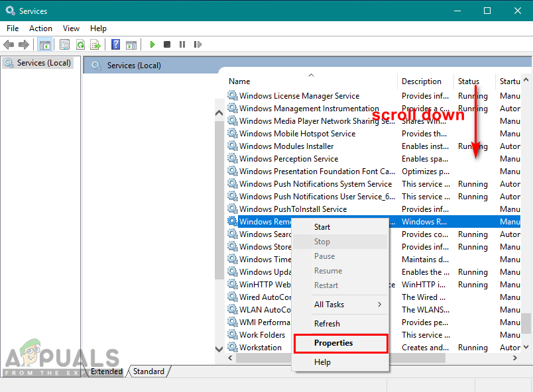Click gear icon of Windows License Manager Service

point(233,96)
